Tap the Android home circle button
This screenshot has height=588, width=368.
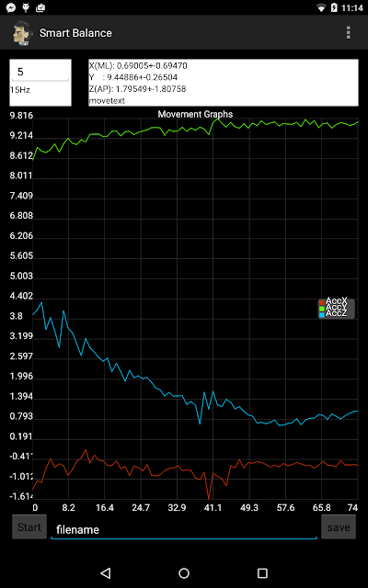184,573
